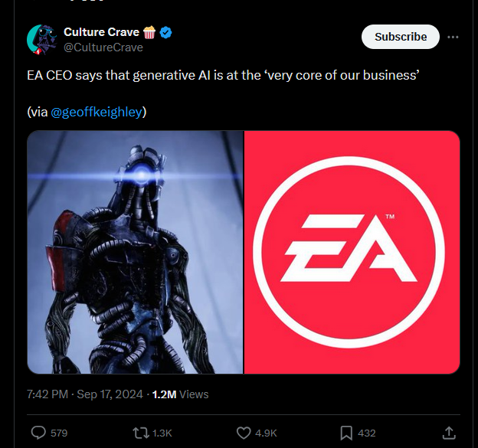This screenshot has height=448, width=478.
Task: Bookmark the post with the bookmark icon
Action: click(x=346, y=433)
